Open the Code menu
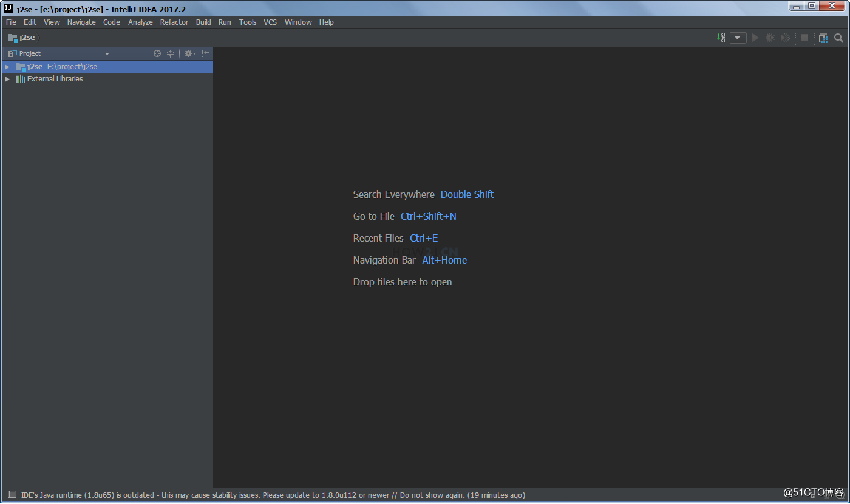The image size is (850, 504). point(112,22)
